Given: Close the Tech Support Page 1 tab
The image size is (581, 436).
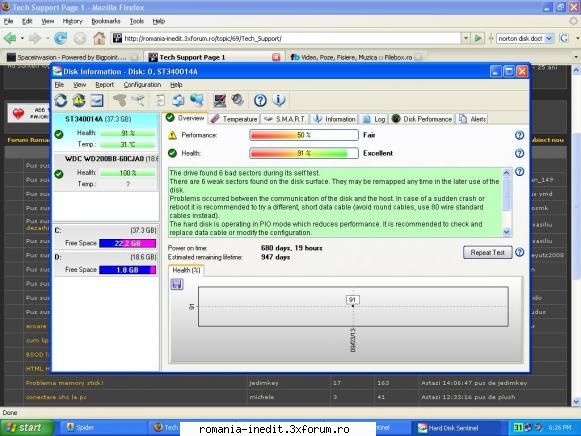Looking at the screenshot, I should tap(276, 57).
